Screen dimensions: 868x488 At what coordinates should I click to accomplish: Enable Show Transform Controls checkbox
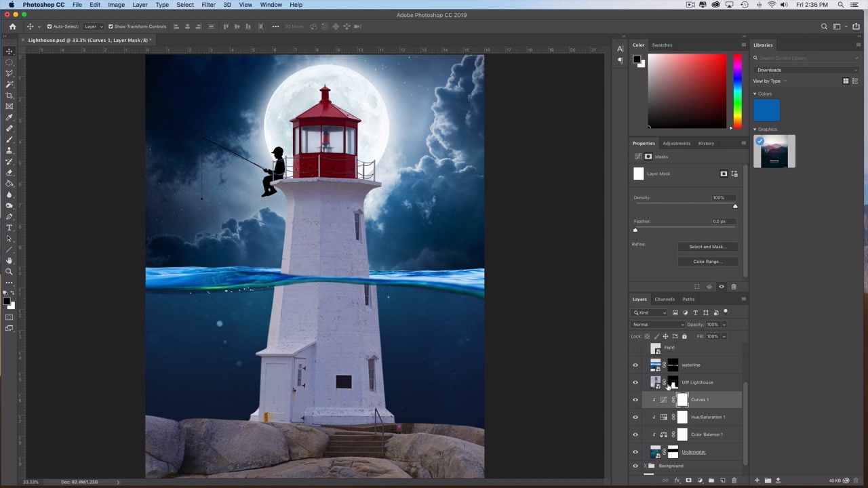click(111, 26)
